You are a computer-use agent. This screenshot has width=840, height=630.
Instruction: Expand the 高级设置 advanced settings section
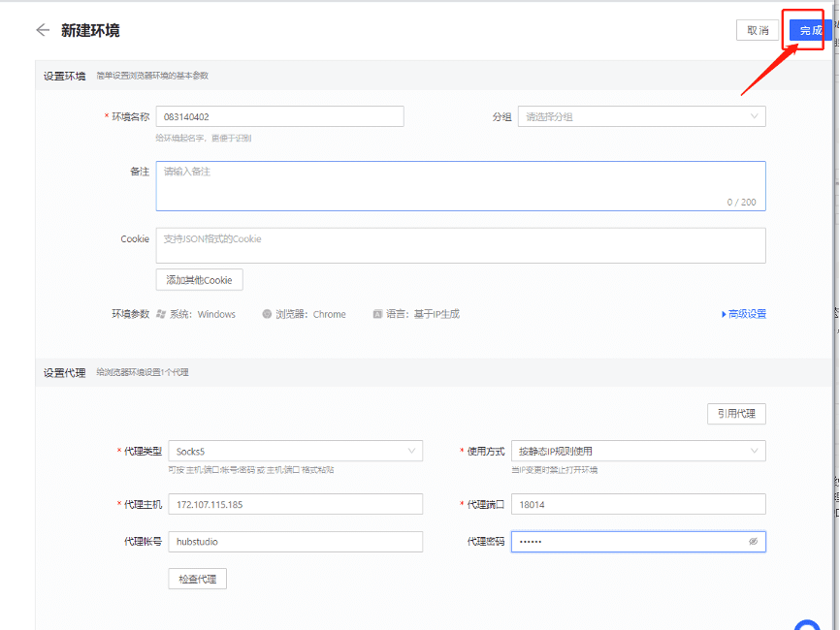tap(743, 313)
